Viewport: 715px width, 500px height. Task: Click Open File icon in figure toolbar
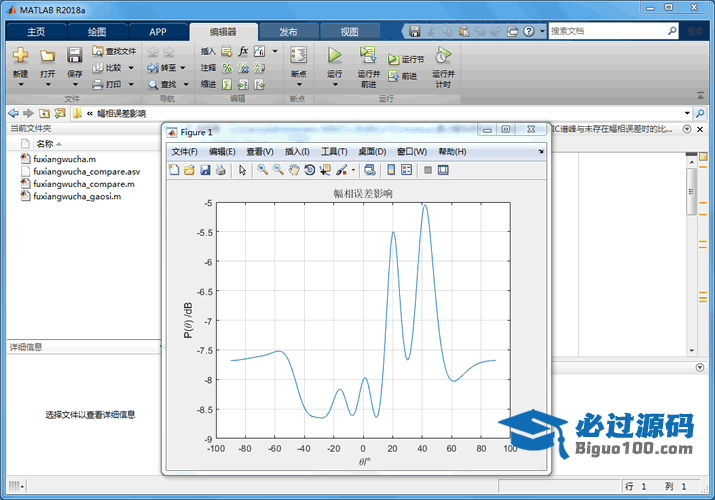(x=189, y=170)
